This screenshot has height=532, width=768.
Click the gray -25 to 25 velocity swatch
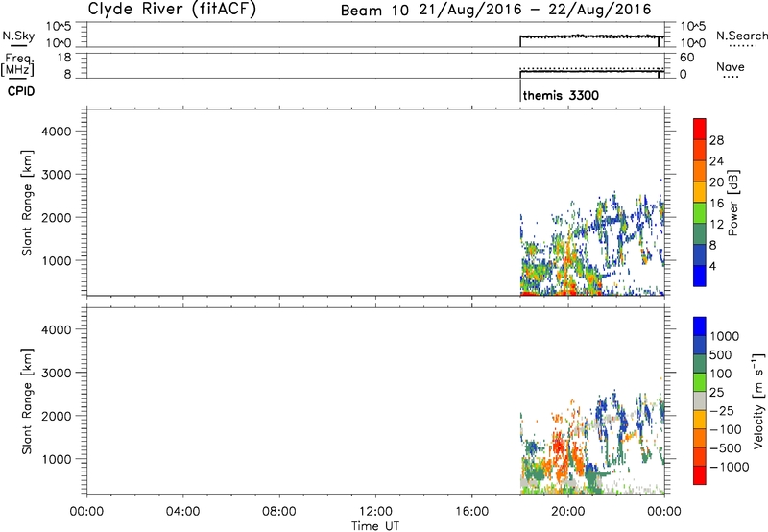click(700, 400)
